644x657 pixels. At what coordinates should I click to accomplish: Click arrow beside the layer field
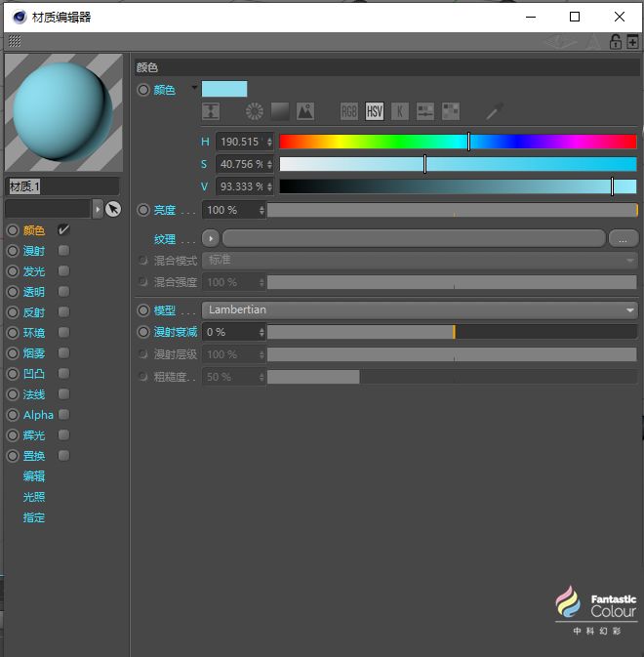click(x=98, y=209)
